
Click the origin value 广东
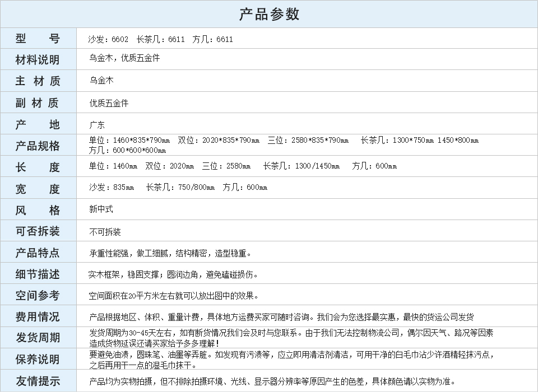coord(97,125)
